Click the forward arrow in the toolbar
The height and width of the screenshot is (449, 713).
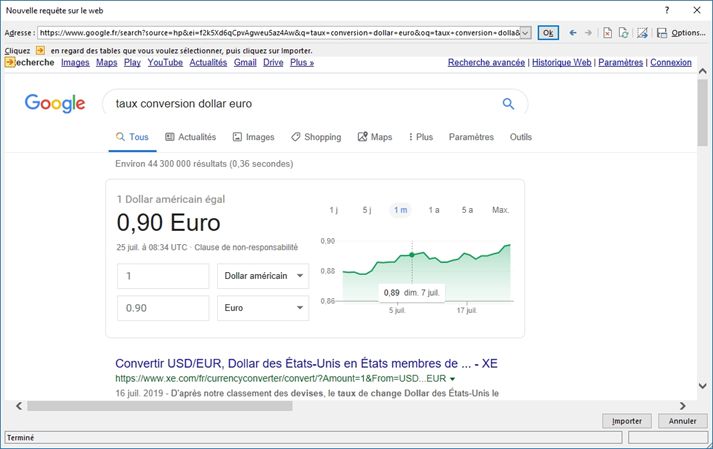(588, 33)
